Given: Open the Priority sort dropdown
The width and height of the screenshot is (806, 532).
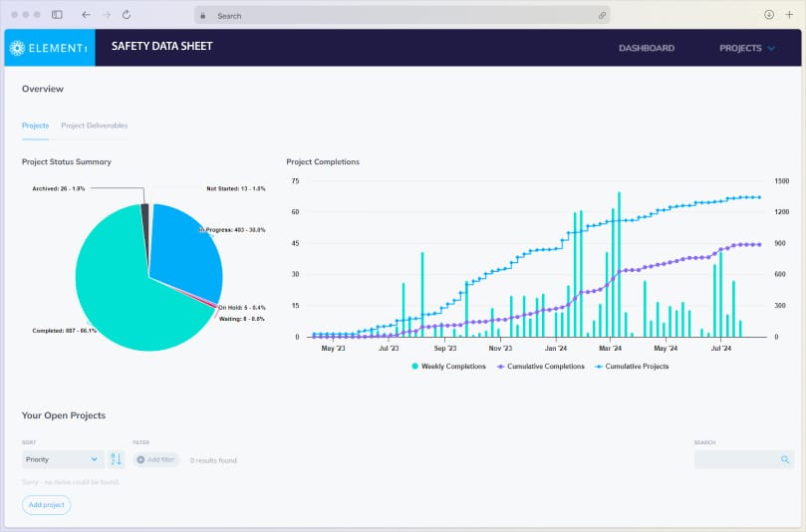Looking at the screenshot, I should [63, 459].
